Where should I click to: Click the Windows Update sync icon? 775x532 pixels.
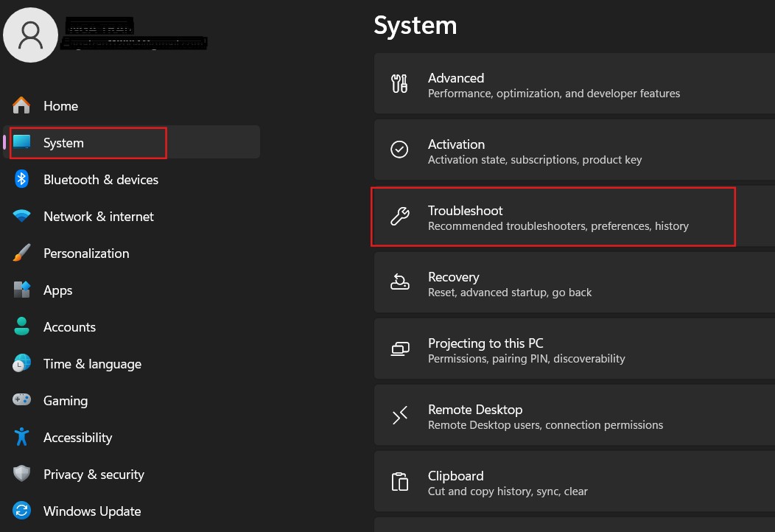coord(21,511)
